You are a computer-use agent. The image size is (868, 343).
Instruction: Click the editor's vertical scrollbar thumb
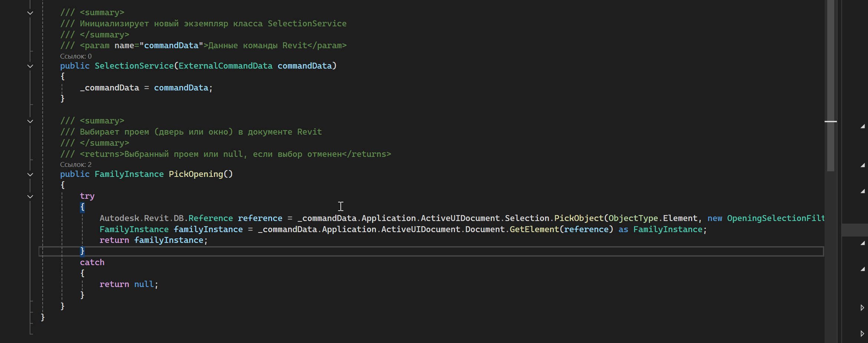click(831, 85)
